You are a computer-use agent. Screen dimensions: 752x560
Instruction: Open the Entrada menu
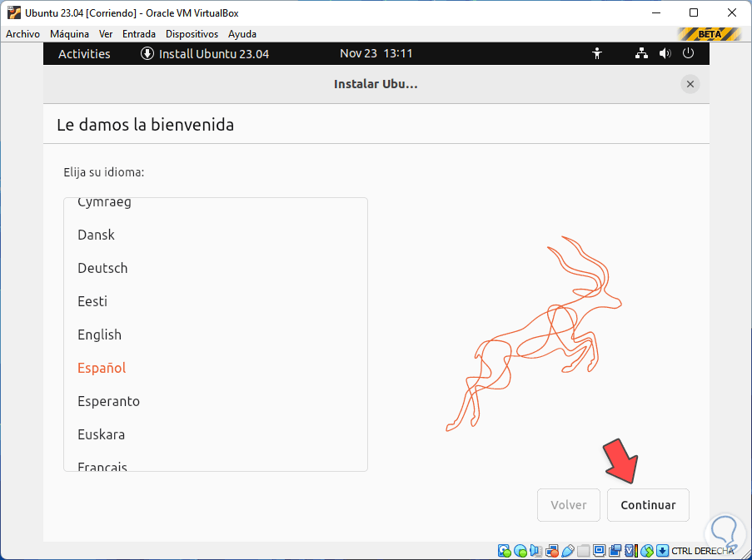(139, 34)
